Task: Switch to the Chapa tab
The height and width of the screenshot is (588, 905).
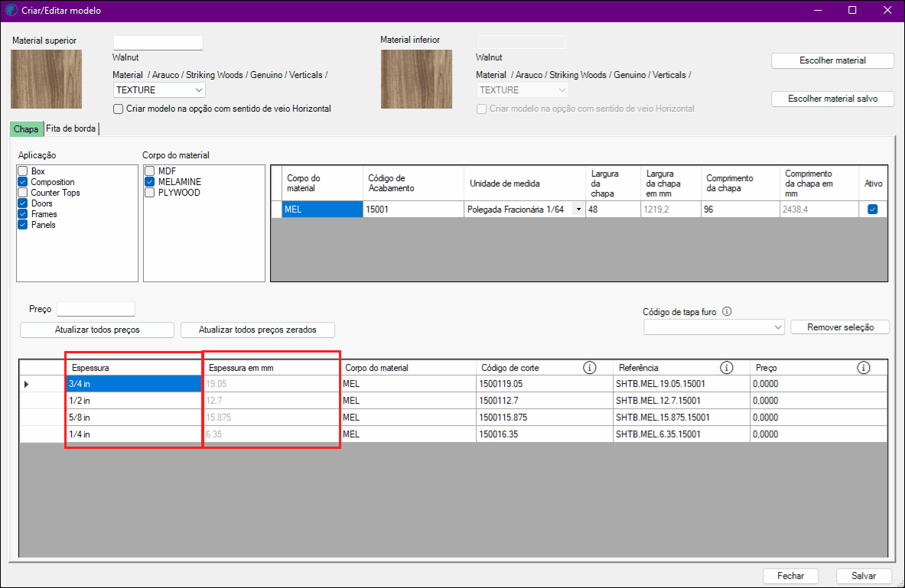Action: click(27, 128)
